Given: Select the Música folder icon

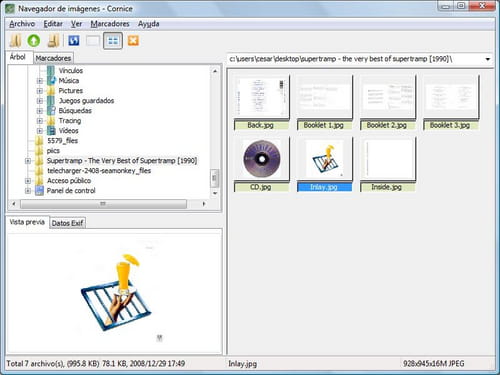Looking at the screenshot, I should (51, 80).
